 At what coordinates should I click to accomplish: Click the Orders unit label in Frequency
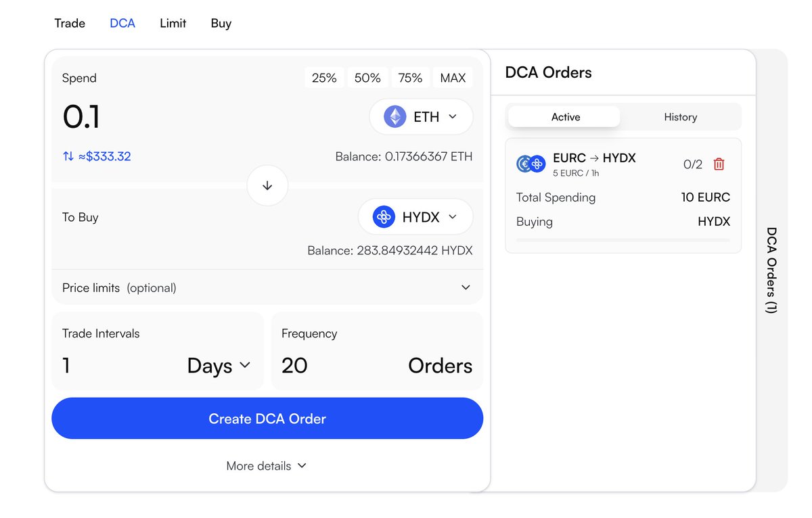pyautogui.click(x=441, y=366)
